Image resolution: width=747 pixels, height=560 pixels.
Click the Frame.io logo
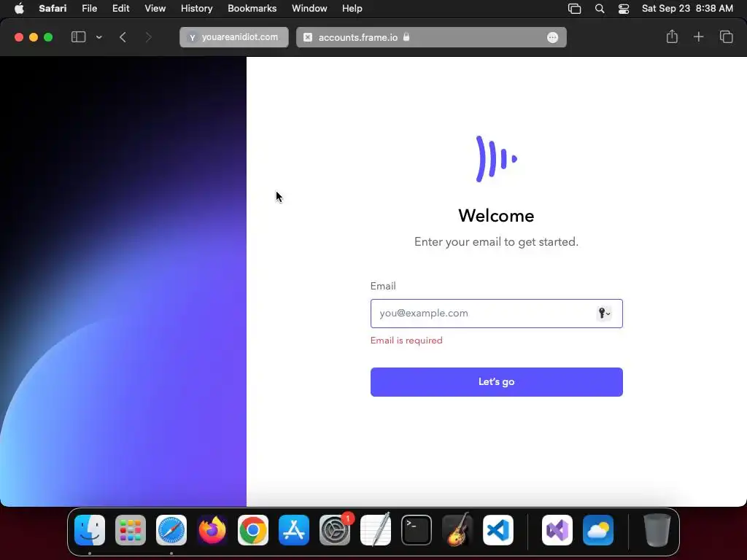(496, 159)
